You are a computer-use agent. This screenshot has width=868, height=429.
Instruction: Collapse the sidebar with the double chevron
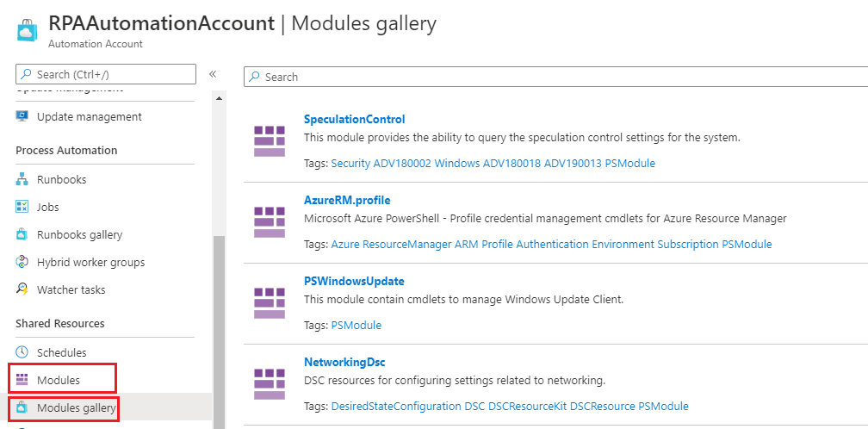(213, 74)
